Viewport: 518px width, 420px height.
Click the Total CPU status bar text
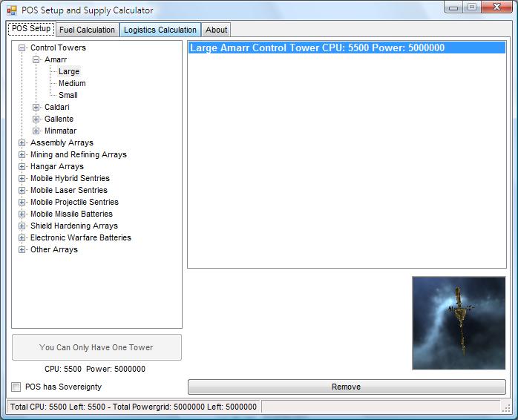click(x=134, y=407)
